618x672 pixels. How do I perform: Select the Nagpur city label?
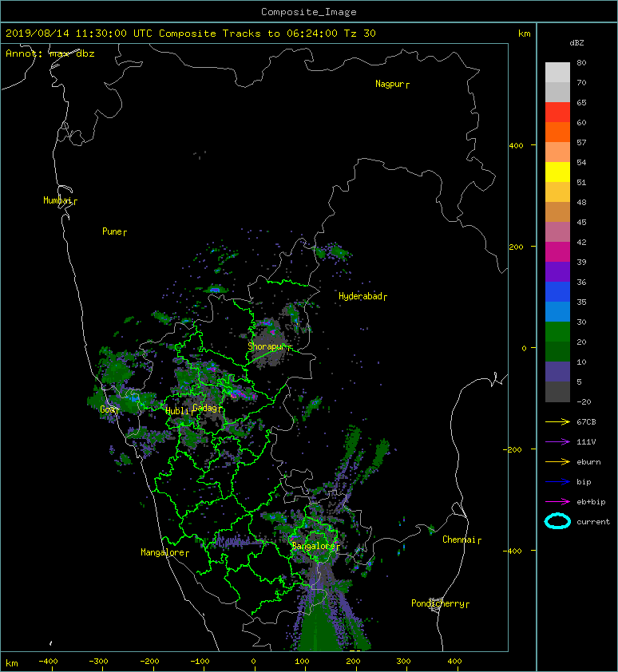point(390,84)
